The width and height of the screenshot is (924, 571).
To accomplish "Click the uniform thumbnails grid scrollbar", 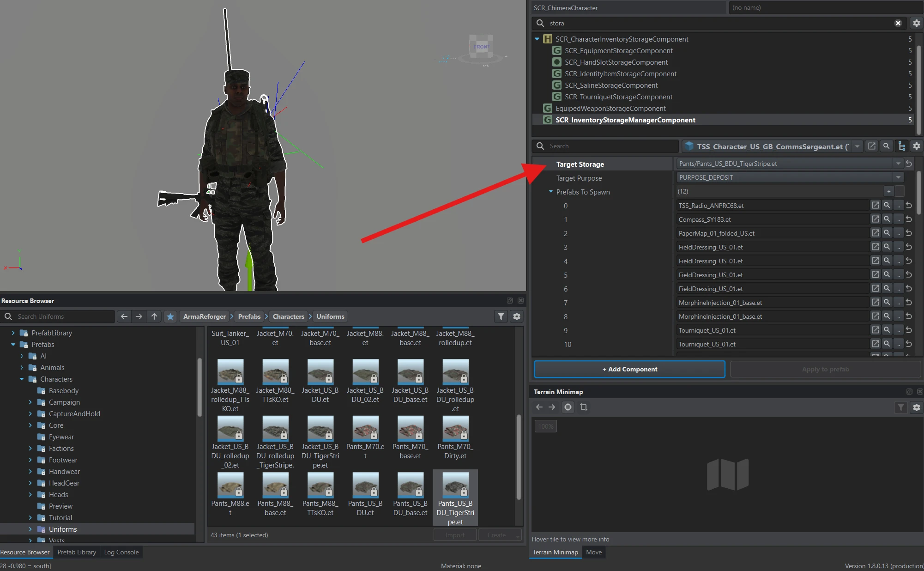I will (x=519, y=456).
